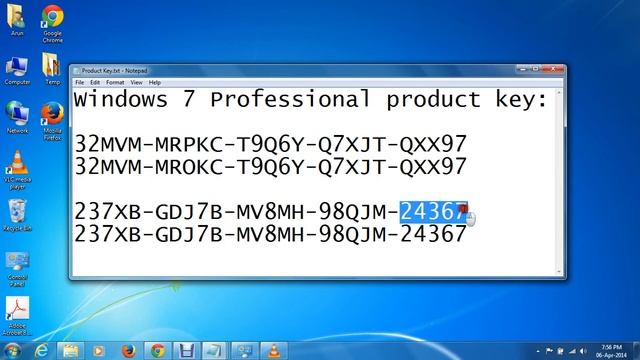This screenshot has width=640, height=360.
Task: Click the highlighted text 24367
Action: pos(433,212)
